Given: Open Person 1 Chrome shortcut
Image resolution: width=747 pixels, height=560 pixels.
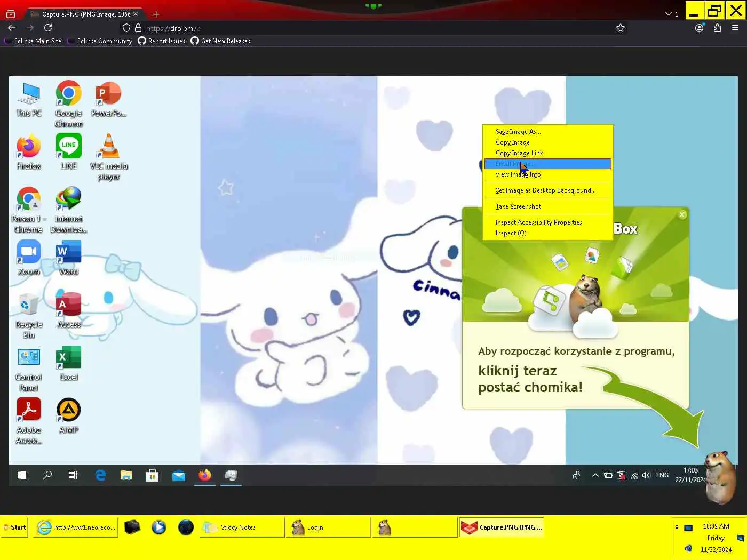Looking at the screenshot, I should 29,210.
